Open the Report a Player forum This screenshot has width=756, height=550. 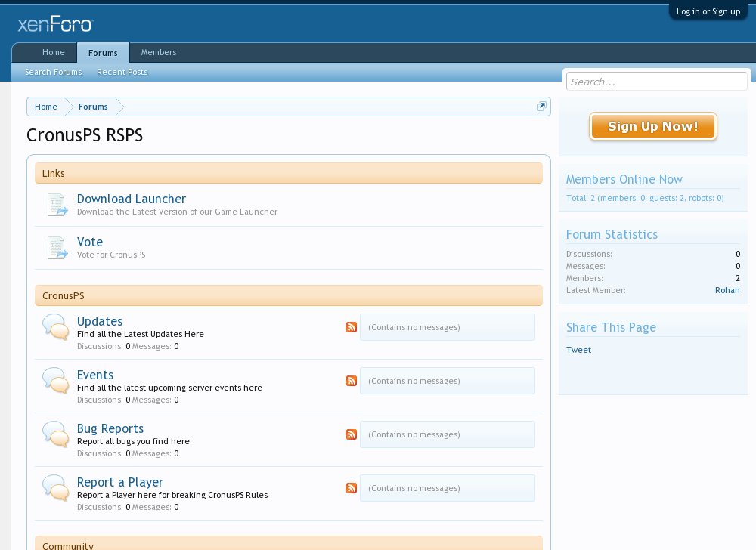119,482
